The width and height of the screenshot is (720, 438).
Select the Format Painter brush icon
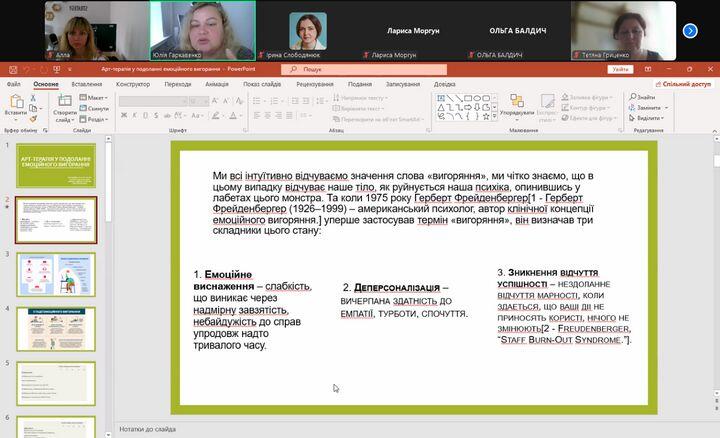(33, 119)
